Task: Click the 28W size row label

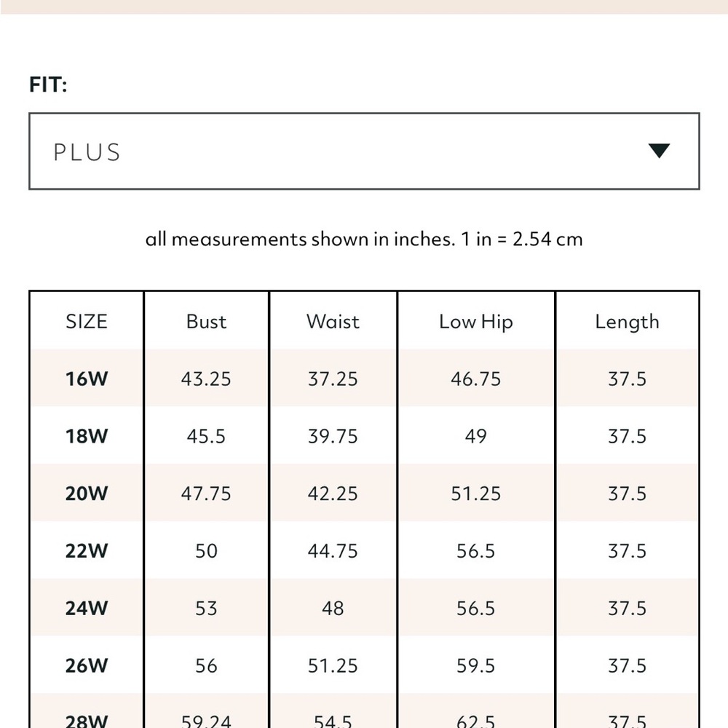Action: pyautogui.click(x=87, y=721)
